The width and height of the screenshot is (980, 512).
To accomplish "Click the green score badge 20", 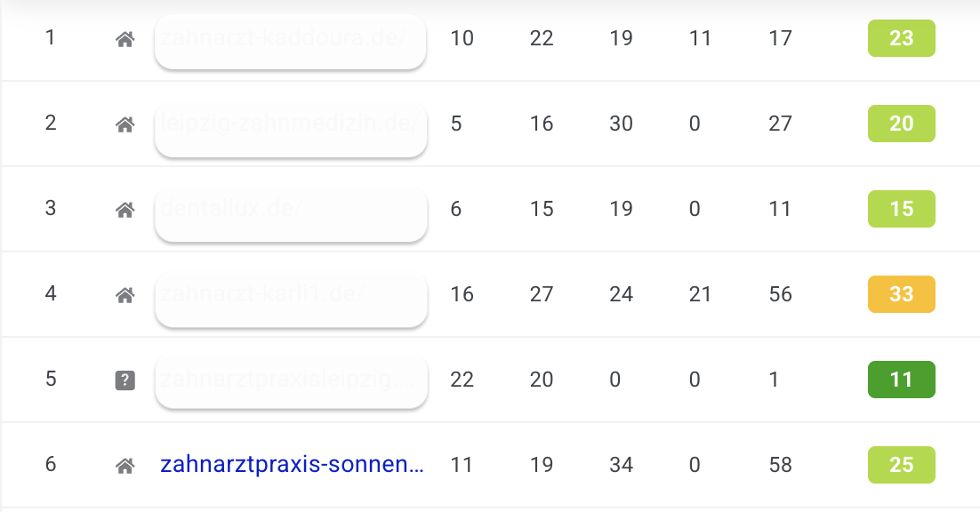I will coord(901,124).
